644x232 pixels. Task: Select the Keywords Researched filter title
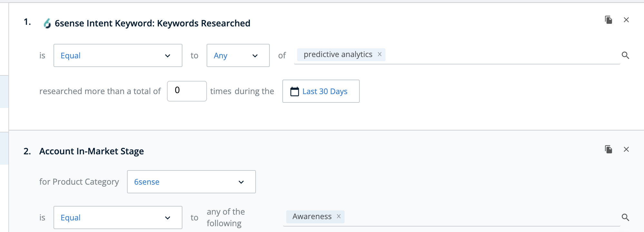pyautogui.click(x=152, y=23)
